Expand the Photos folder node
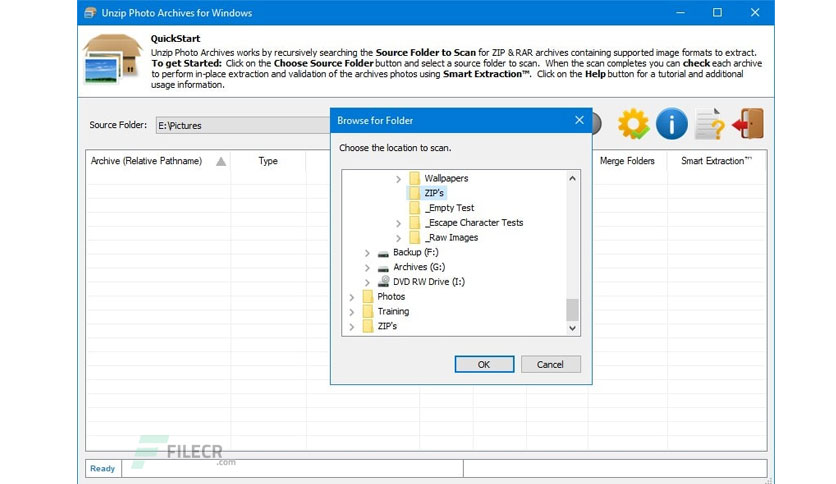836x484 pixels. 351,297
